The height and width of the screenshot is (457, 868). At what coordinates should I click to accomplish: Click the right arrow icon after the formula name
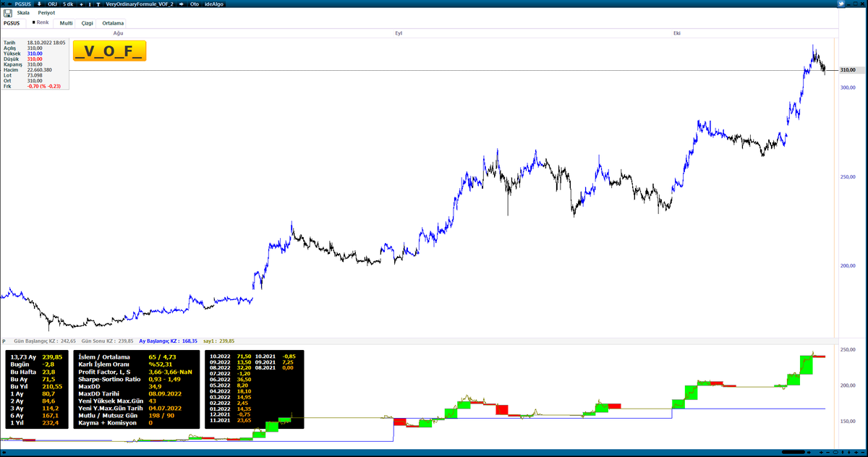pos(181,4)
